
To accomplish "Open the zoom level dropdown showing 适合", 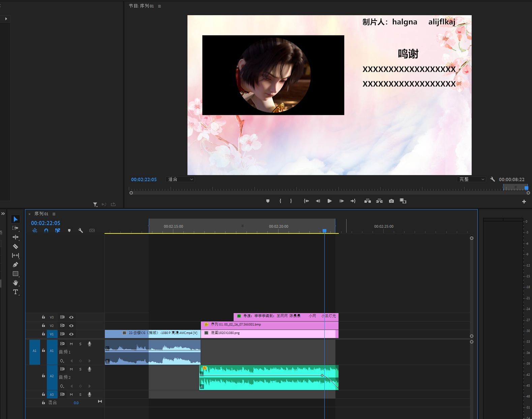I will coord(180,179).
